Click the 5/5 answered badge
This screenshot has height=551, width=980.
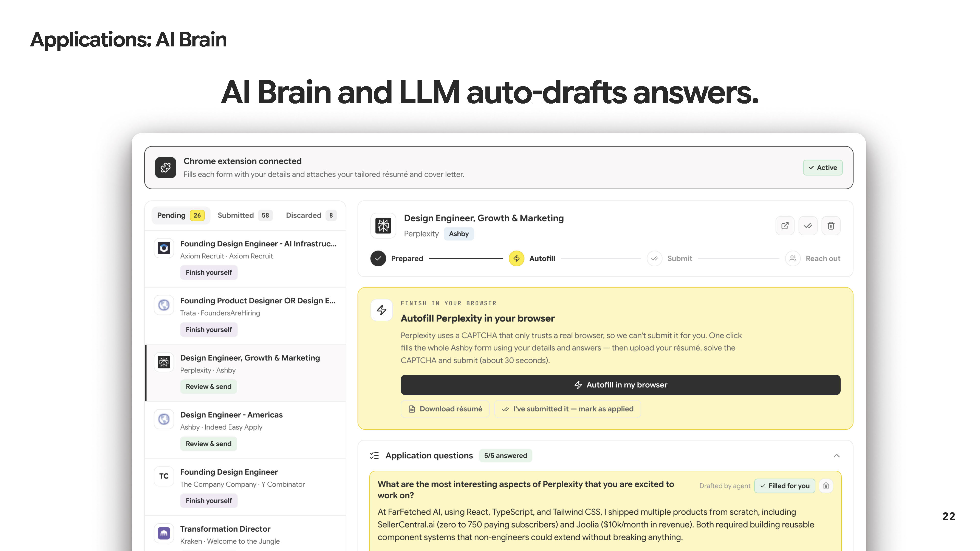[x=506, y=456]
